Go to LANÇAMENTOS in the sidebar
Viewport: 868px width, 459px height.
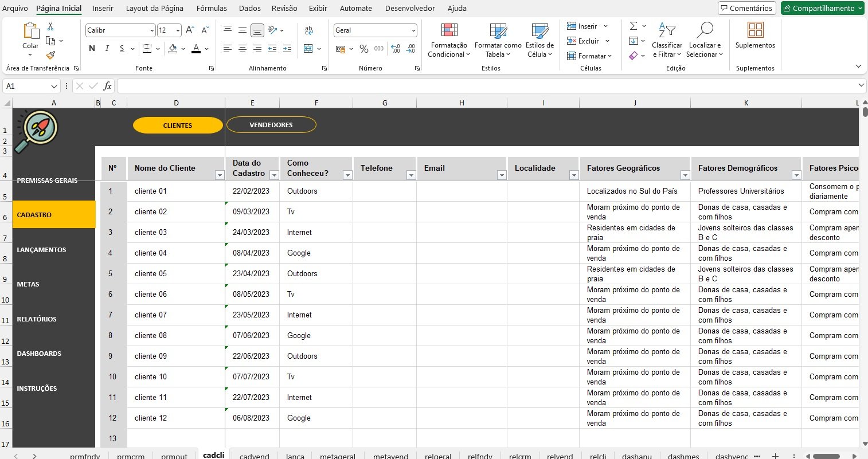click(x=41, y=250)
